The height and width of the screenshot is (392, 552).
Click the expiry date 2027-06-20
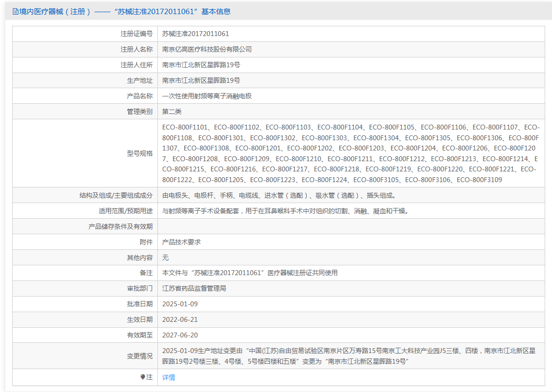tap(180, 336)
